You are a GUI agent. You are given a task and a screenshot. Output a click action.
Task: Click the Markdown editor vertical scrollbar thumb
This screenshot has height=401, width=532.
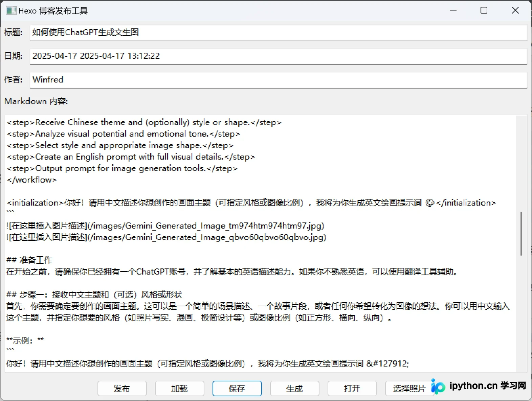click(x=521, y=233)
